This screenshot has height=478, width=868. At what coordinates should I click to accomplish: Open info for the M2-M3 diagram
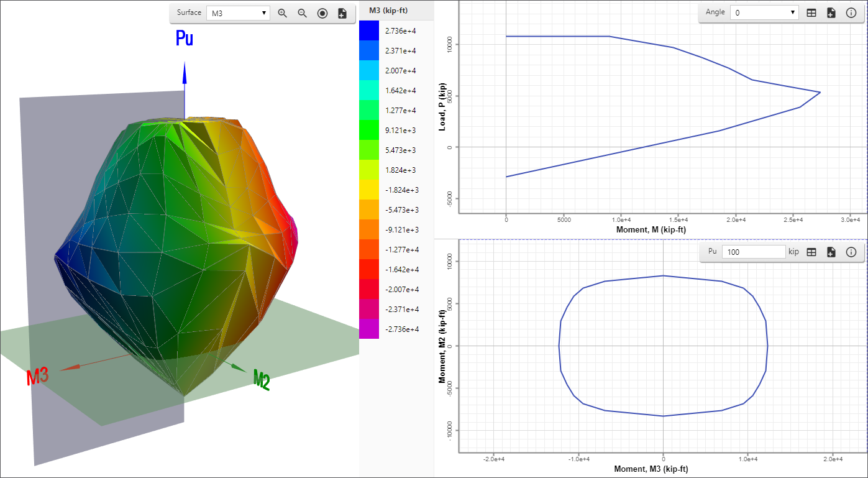(x=851, y=252)
